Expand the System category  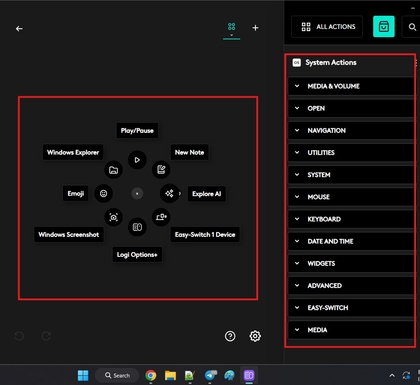coord(351,175)
